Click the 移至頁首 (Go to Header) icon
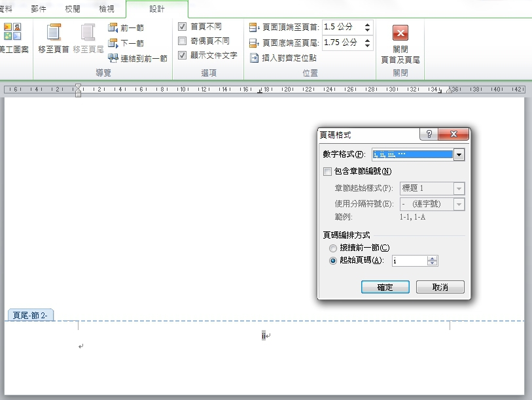This screenshot has height=400, width=532. (54, 32)
